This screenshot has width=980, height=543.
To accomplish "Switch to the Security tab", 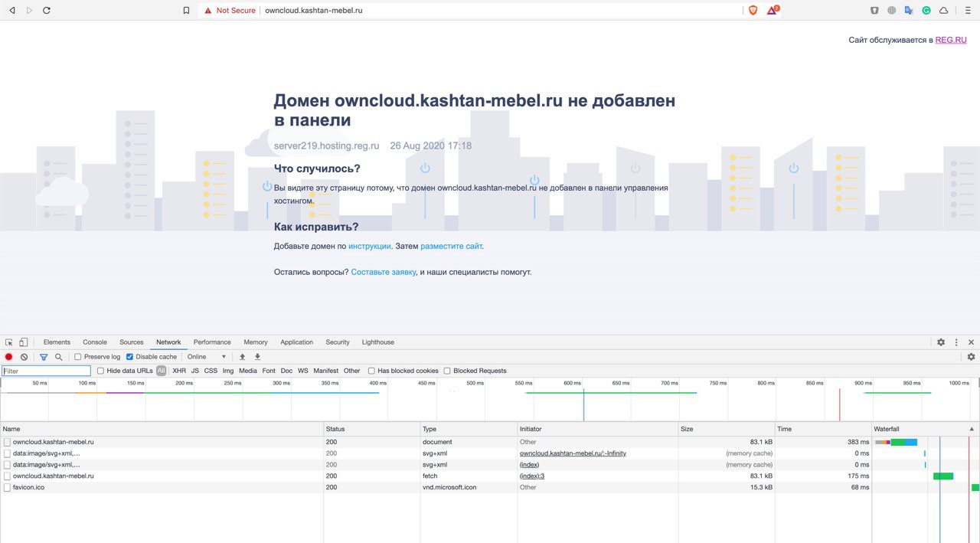I will [x=338, y=342].
